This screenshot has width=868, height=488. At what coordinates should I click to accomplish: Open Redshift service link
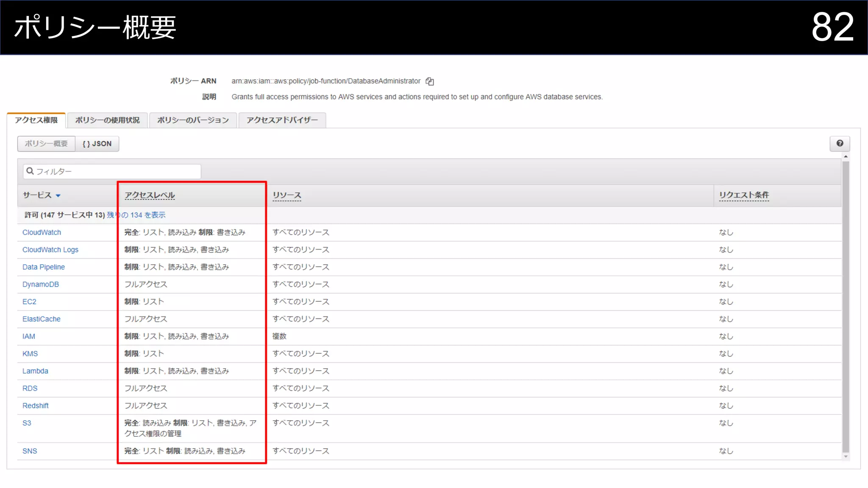(x=36, y=406)
